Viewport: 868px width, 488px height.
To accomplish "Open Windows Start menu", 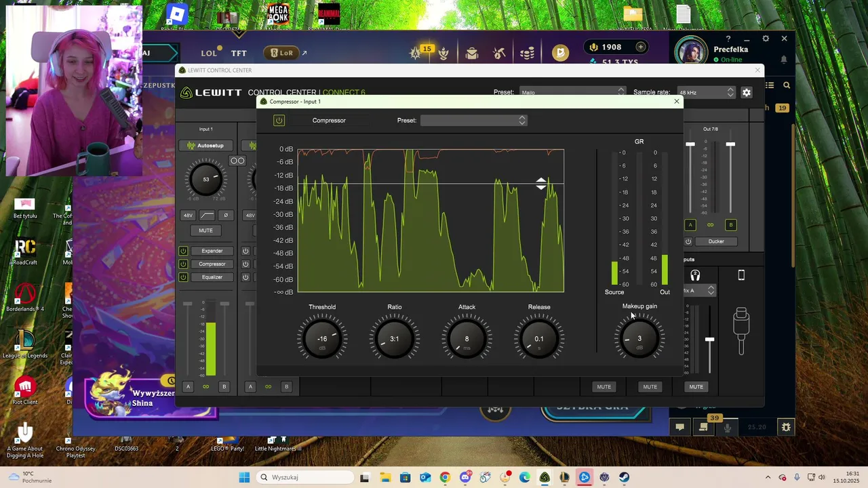I will tap(244, 477).
